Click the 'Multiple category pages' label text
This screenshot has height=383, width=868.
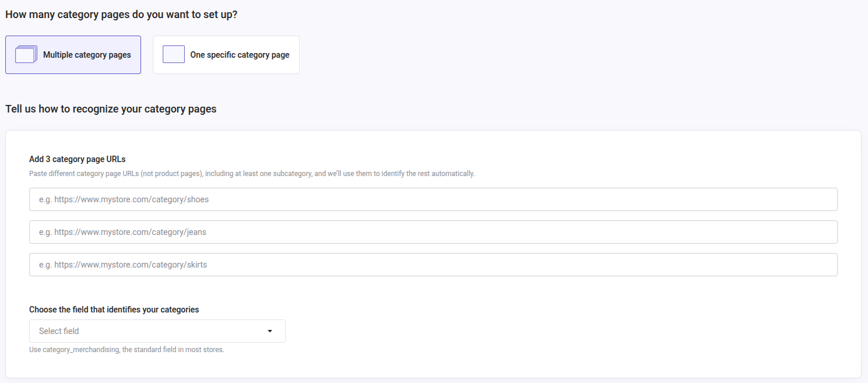pos(87,55)
